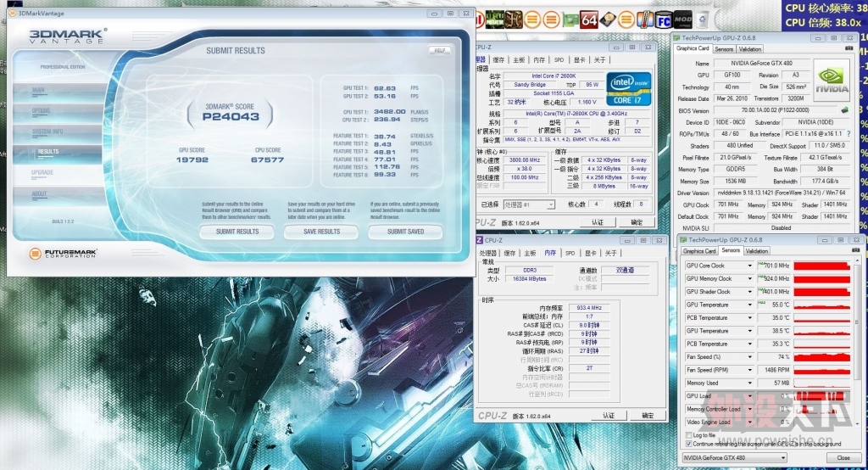Click the NVIDIA logo in GPU-Z
This screenshot has width=868, height=470.
click(832, 81)
